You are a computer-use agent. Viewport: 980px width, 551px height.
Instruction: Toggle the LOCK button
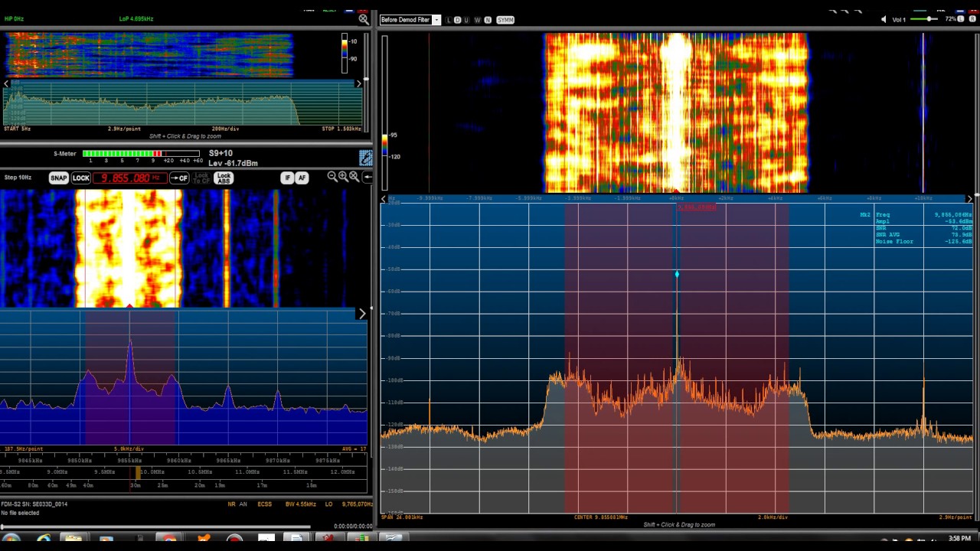(x=81, y=178)
